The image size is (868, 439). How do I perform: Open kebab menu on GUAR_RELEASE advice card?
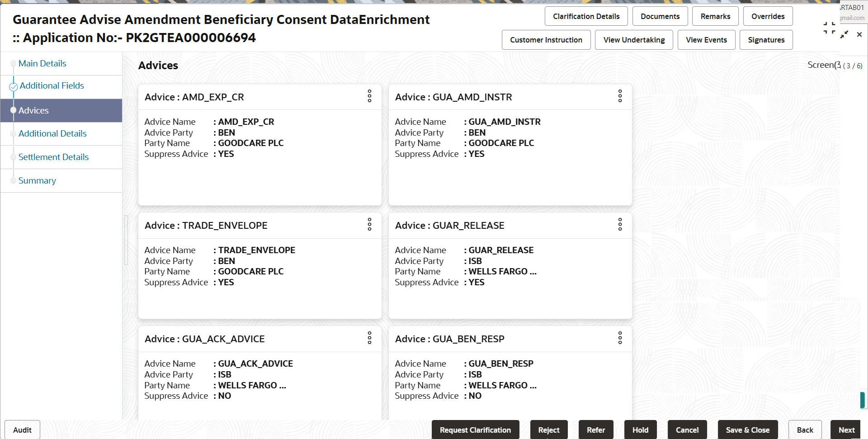click(620, 224)
